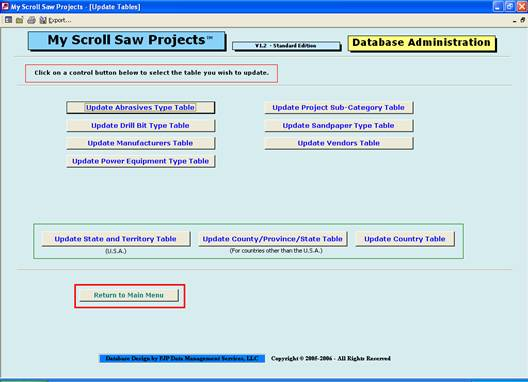Open Update Vendors Table
Image resolution: width=528 pixels, height=382 pixels.
(338, 143)
